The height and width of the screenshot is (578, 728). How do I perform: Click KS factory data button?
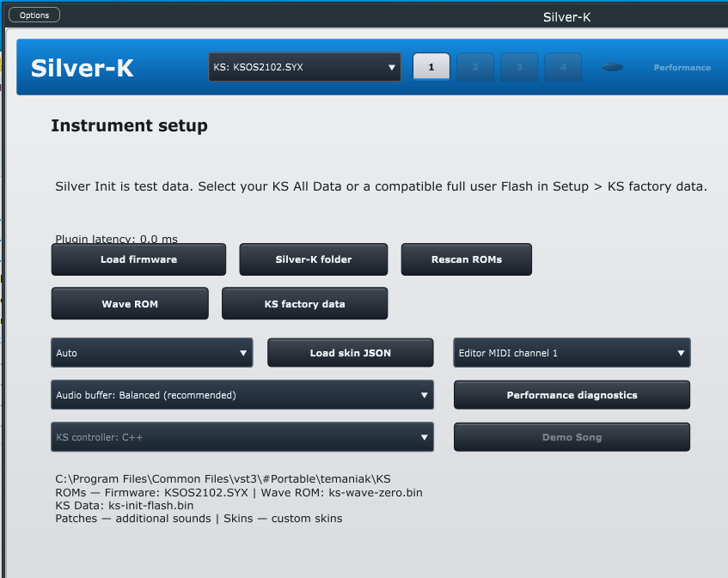coord(304,304)
